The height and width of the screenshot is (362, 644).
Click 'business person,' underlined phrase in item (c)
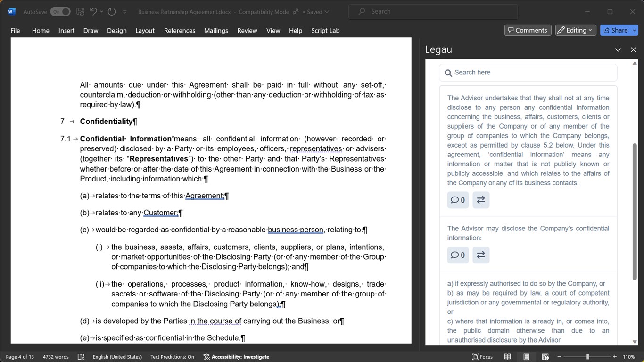tap(296, 230)
